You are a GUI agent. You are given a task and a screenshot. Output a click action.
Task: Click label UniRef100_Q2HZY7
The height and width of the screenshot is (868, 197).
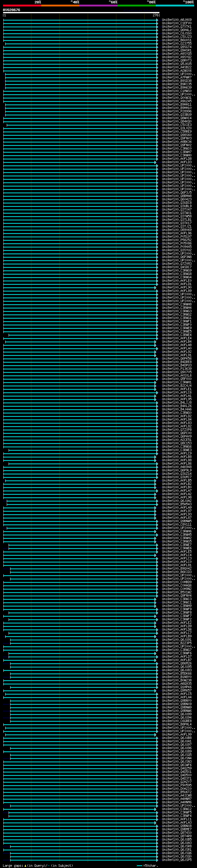tap(177, 782)
